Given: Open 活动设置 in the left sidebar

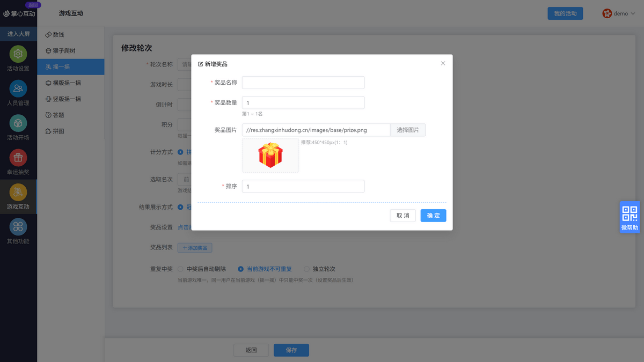Looking at the screenshot, I should pos(18,59).
